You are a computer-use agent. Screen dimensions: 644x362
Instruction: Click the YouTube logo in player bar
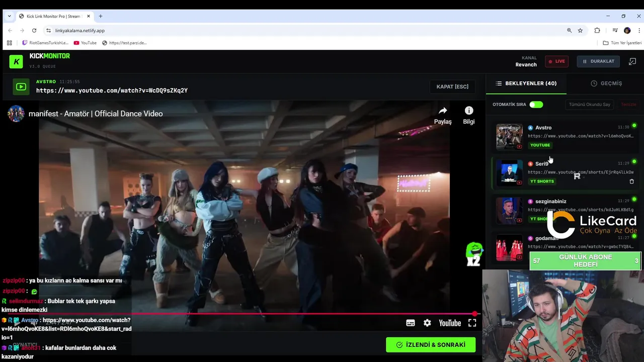[450, 323]
